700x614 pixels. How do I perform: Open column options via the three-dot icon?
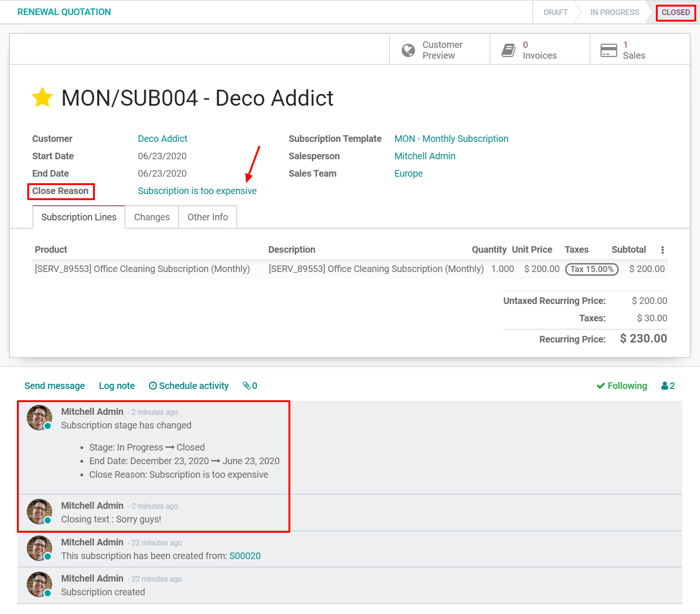(x=662, y=249)
